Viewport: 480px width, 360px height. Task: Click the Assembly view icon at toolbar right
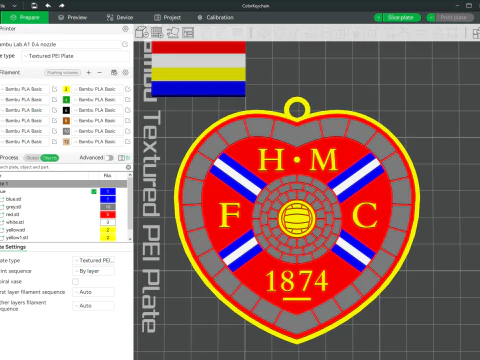(477, 33)
